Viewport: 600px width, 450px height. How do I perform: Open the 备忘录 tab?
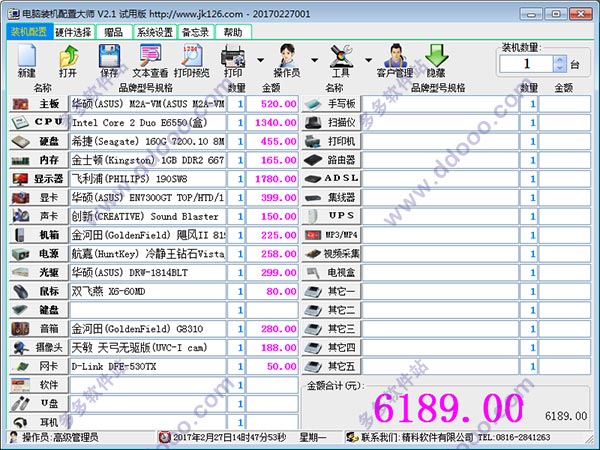[x=196, y=32]
